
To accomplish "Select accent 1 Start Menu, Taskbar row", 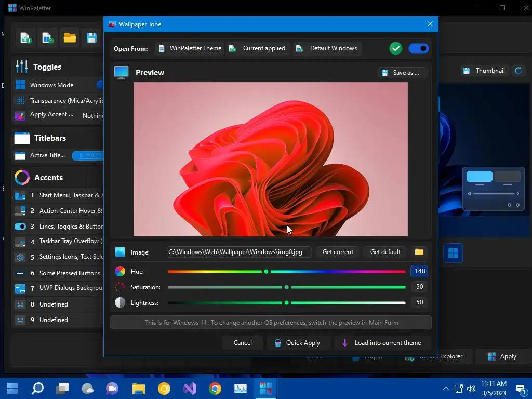I will pos(58,195).
